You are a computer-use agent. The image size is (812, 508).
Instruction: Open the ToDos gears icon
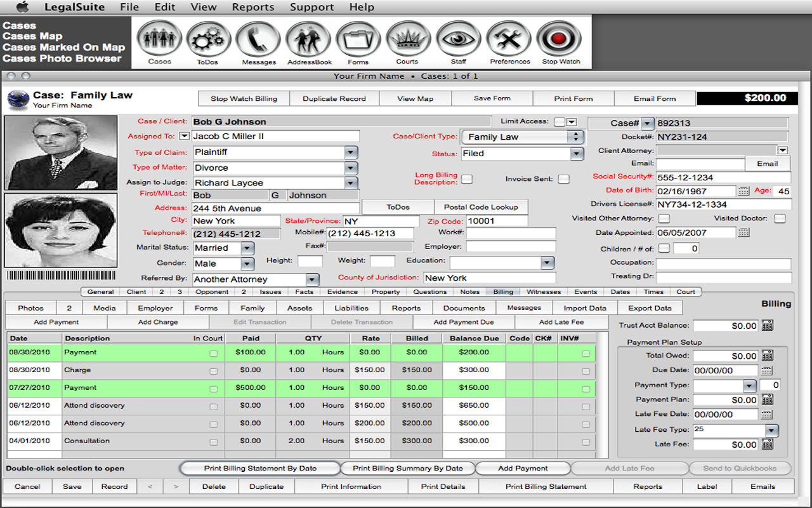click(x=208, y=39)
